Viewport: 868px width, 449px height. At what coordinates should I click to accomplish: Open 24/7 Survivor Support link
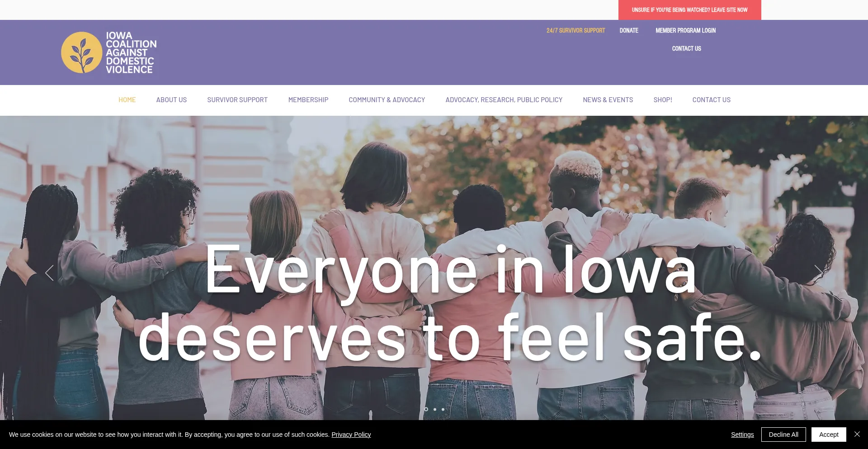pos(576,31)
